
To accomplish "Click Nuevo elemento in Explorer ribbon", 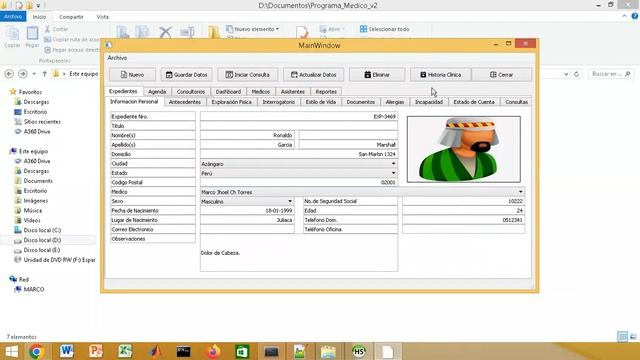I will tap(253, 29).
